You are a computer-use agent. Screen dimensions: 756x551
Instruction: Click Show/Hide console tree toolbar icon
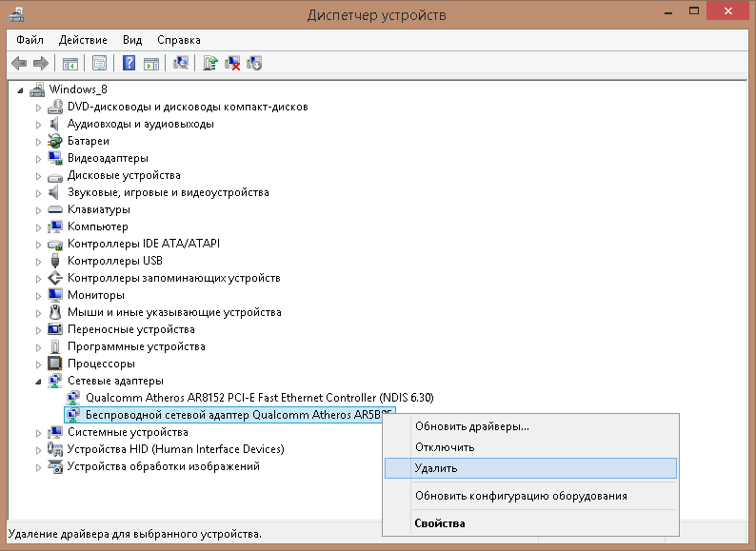coord(70,63)
